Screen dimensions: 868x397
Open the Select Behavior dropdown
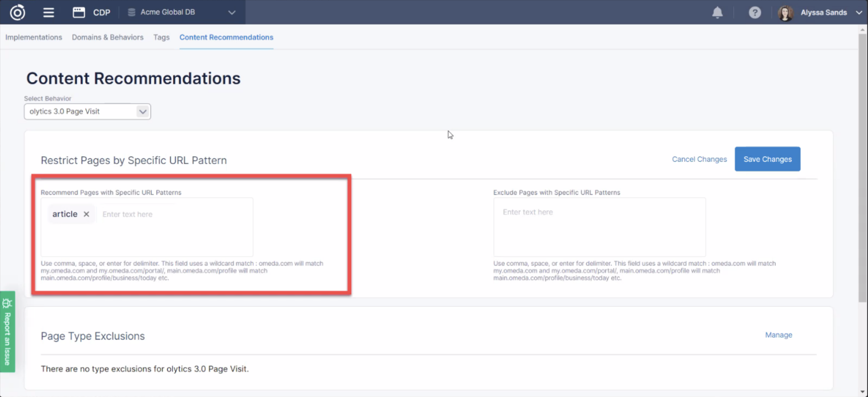[87, 111]
